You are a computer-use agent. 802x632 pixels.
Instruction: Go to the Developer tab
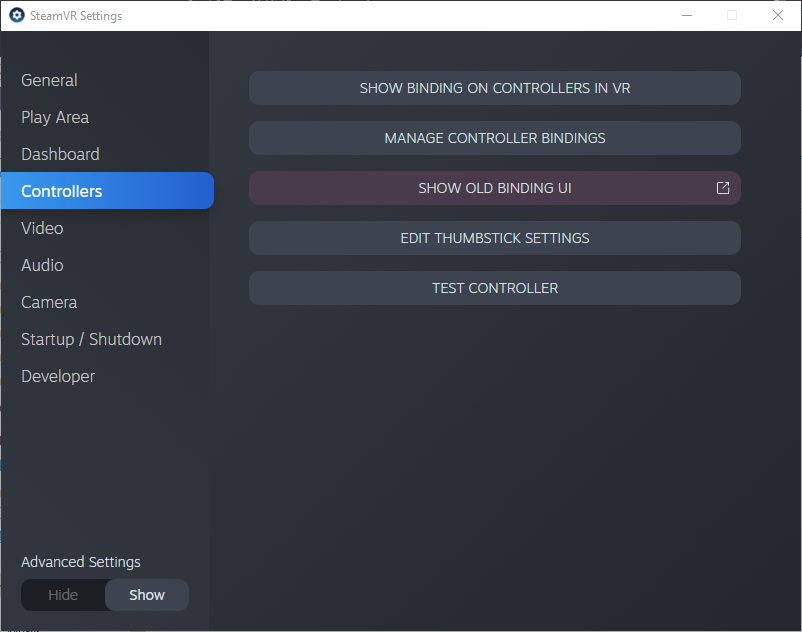tap(58, 376)
